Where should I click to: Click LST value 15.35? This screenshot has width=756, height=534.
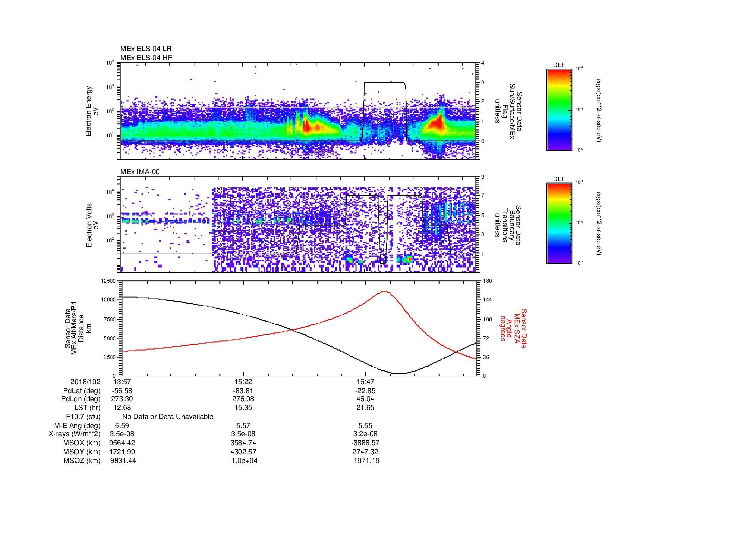(x=243, y=408)
